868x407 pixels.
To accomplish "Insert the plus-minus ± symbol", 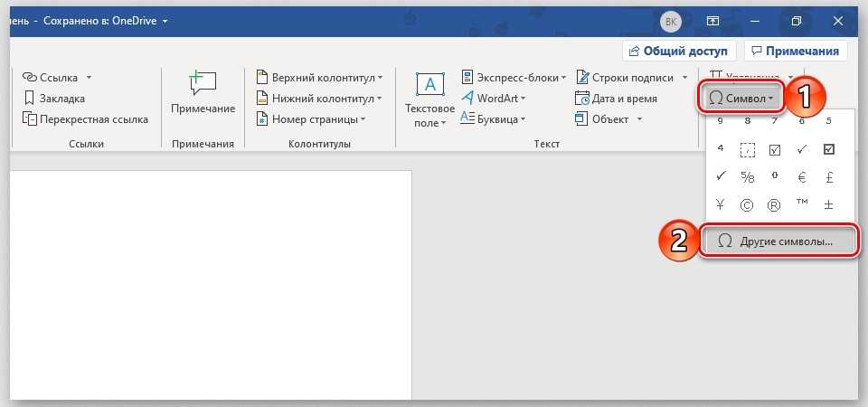I will 829,204.
